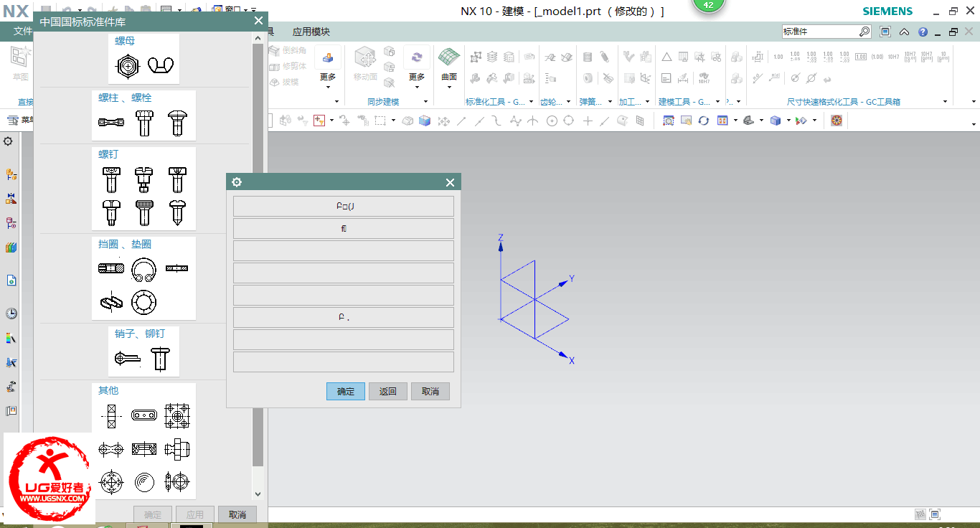Choose the split pin icon under 销子、铆钉
Viewport: 980px width, 528px height.
(128, 358)
